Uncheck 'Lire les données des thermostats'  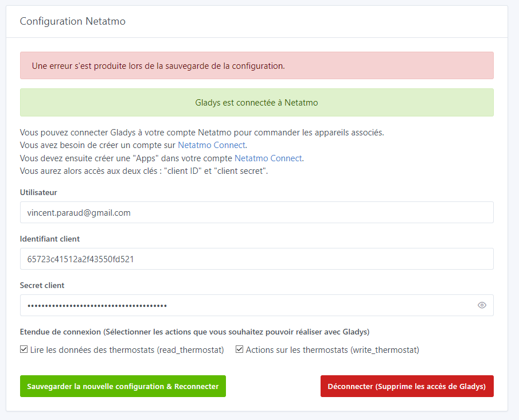coord(24,349)
